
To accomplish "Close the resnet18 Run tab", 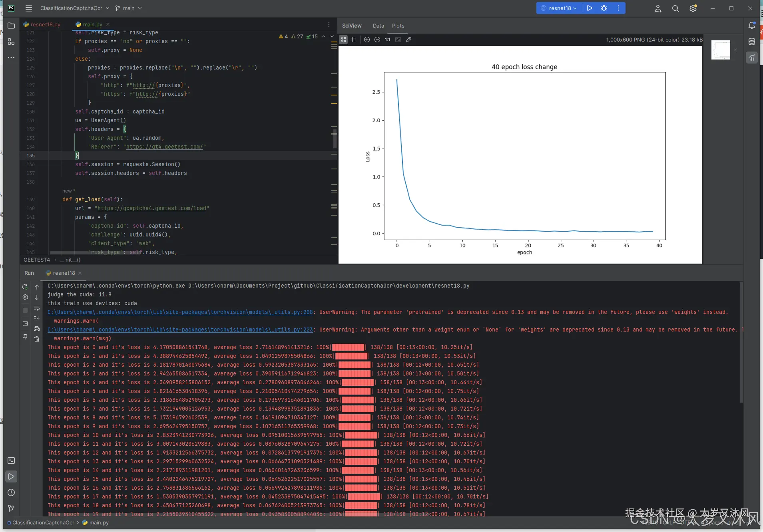I will coord(80,273).
